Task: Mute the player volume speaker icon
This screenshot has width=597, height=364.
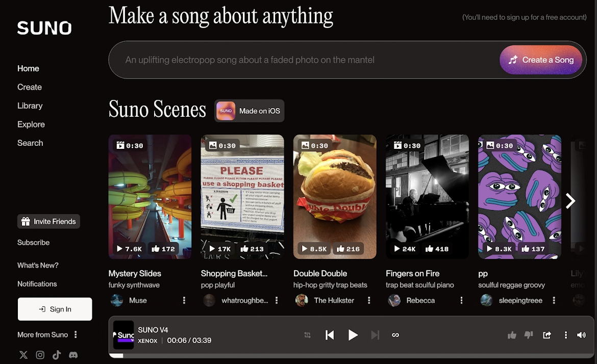Action: [581, 335]
